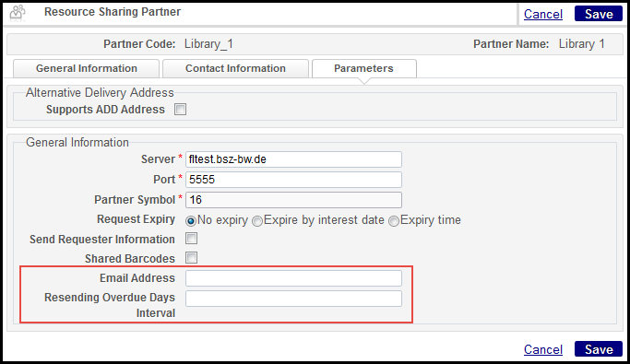This screenshot has height=364, width=630.
Task: Click the top Save button
Action: [599, 14]
